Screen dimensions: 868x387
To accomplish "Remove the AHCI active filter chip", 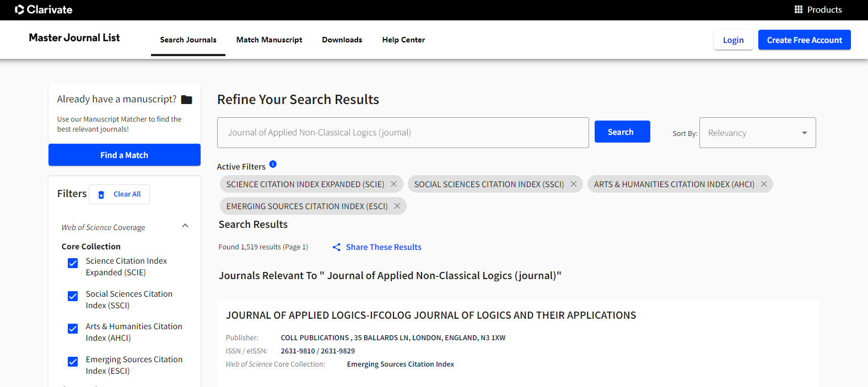I will (x=764, y=184).
